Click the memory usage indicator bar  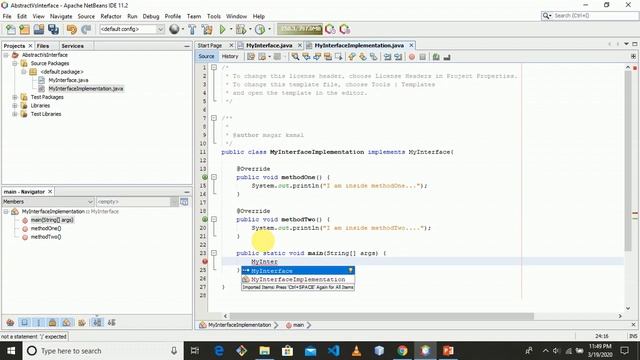coord(300,29)
